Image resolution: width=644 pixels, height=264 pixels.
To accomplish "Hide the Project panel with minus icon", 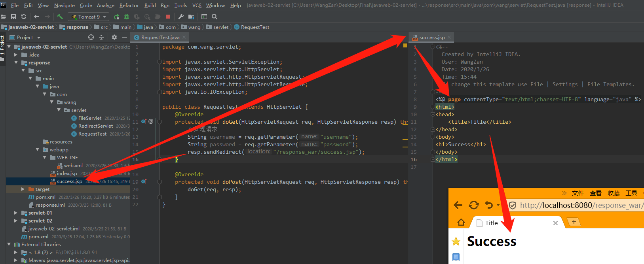I will (x=125, y=37).
